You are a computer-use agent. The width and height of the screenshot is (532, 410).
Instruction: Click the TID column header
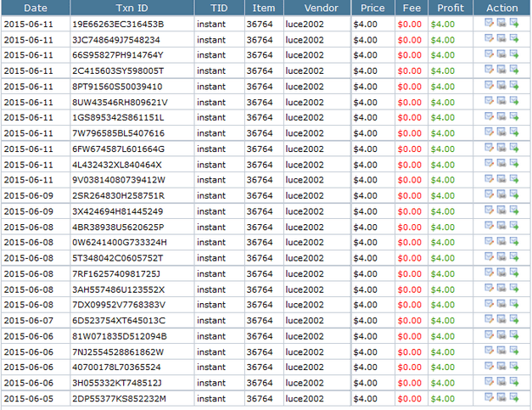tap(219, 8)
